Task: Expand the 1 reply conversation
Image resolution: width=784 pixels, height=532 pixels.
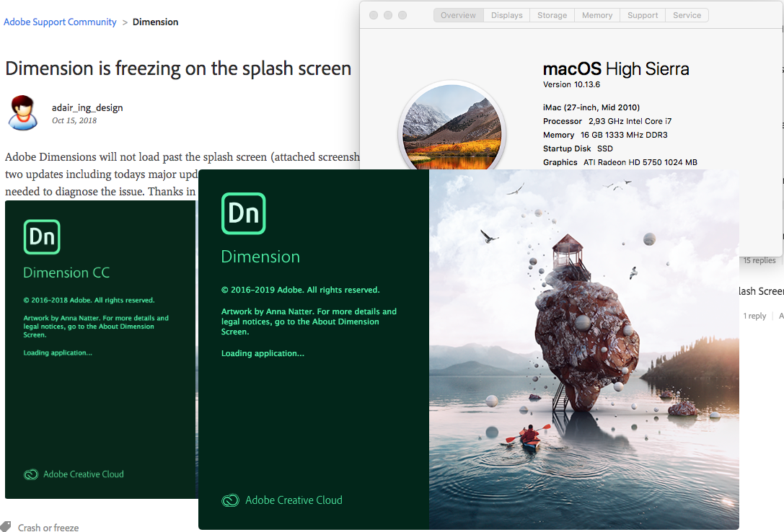Action: pos(754,316)
